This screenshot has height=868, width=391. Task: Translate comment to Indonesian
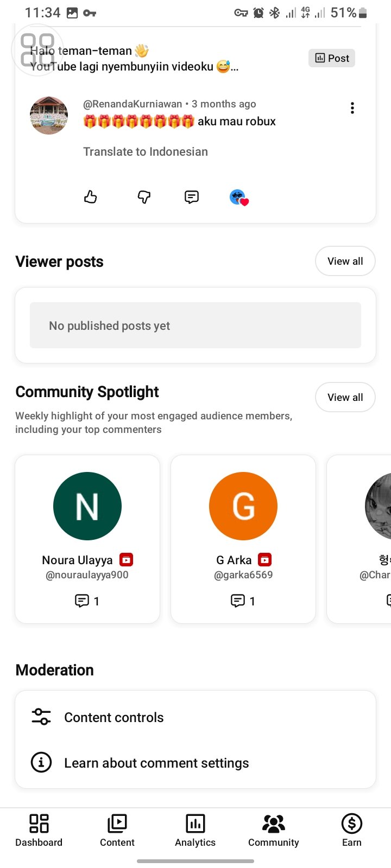click(146, 152)
